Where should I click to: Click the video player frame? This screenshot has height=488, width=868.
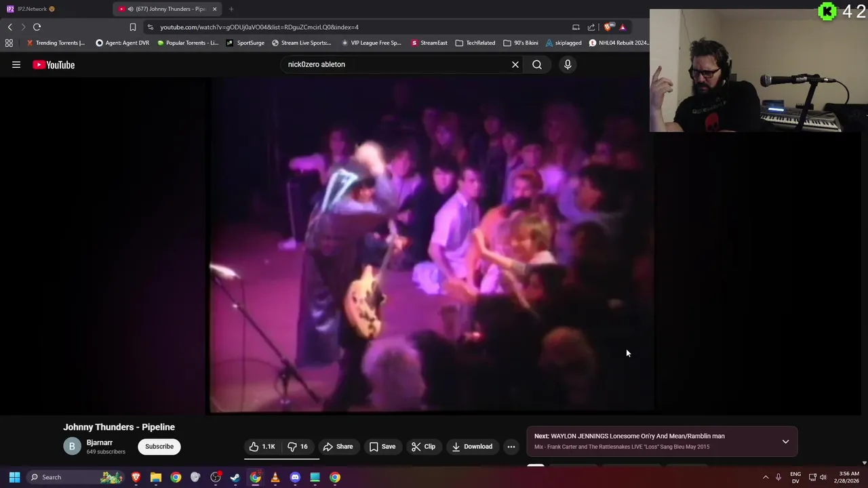(431, 245)
